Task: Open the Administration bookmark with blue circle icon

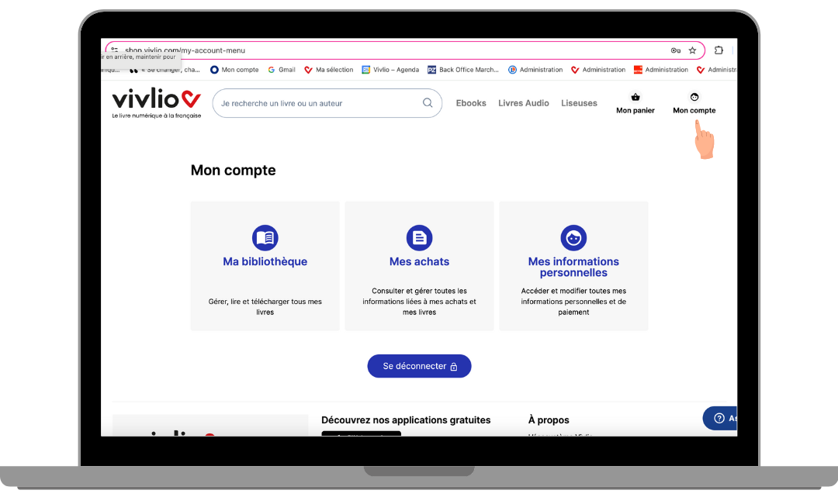Action: pos(535,70)
